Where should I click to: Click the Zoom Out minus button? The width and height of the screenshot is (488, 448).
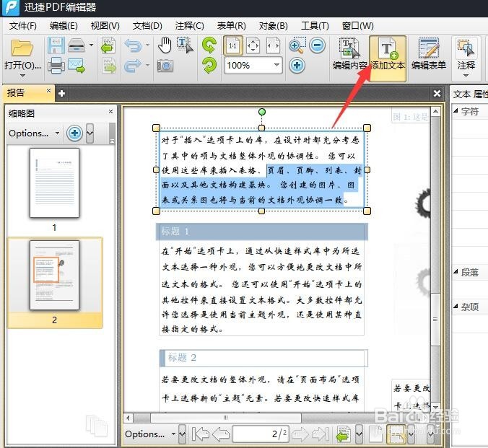click(x=318, y=45)
